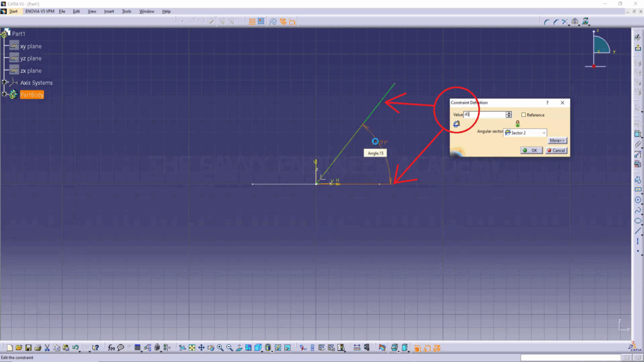Click the Undo arrow icon

[75, 348]
